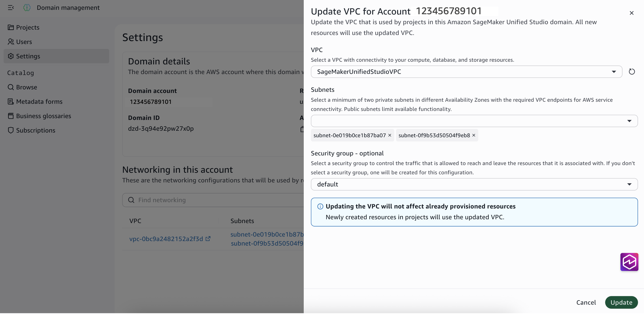This screenshot has width=644, height=314.
Task: Click the Settings gear icon
Action: pos(11,56)
